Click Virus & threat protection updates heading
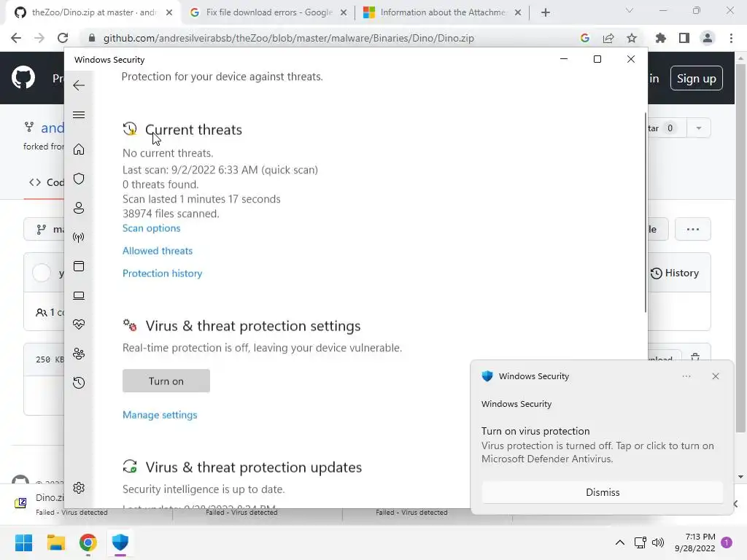747x560 pixels. pos(253,467)
